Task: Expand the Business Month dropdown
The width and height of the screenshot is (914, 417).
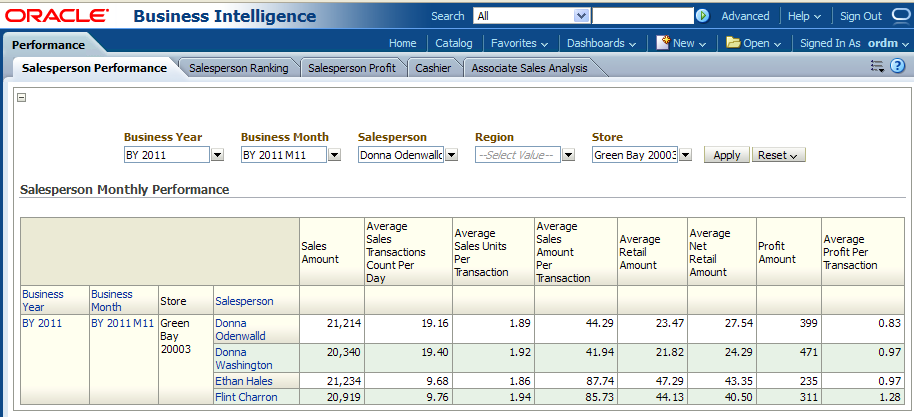Action: pos(334,155)
